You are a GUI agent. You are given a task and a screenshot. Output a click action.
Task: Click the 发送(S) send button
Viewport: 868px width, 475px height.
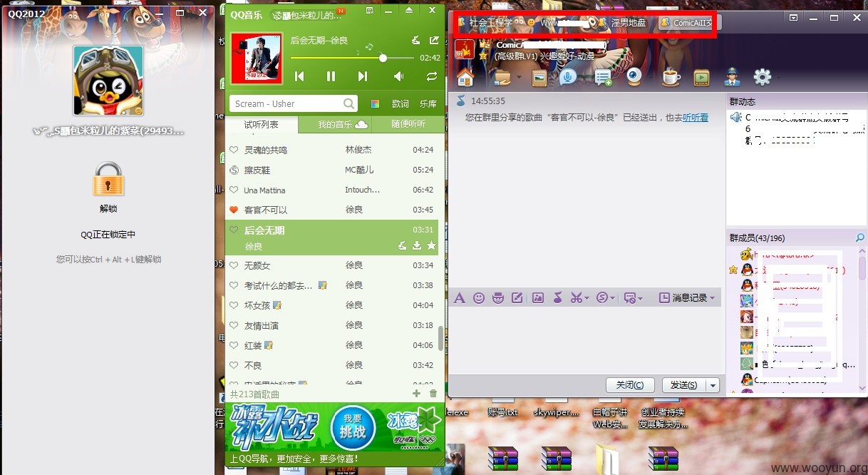pos(684,384)
